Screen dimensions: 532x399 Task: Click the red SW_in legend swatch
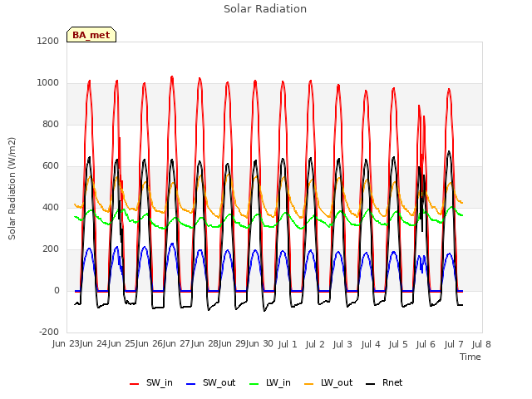(135, 384)
